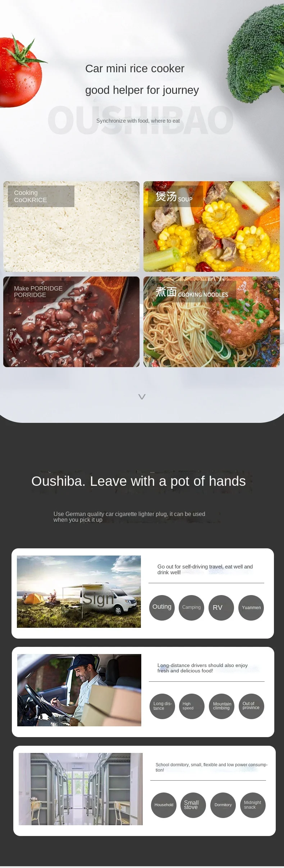This screenshot has width=284, height=868.
Task: Select the Small stove circle badge
Action: 193,805
